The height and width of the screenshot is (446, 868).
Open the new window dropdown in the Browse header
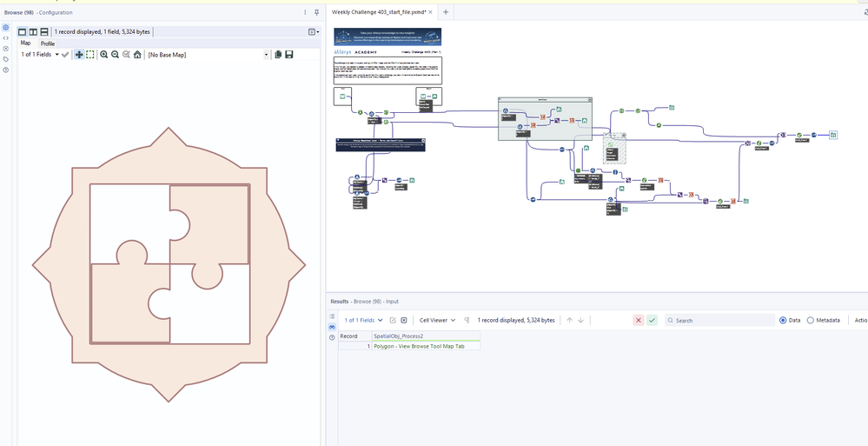[314, 32]
